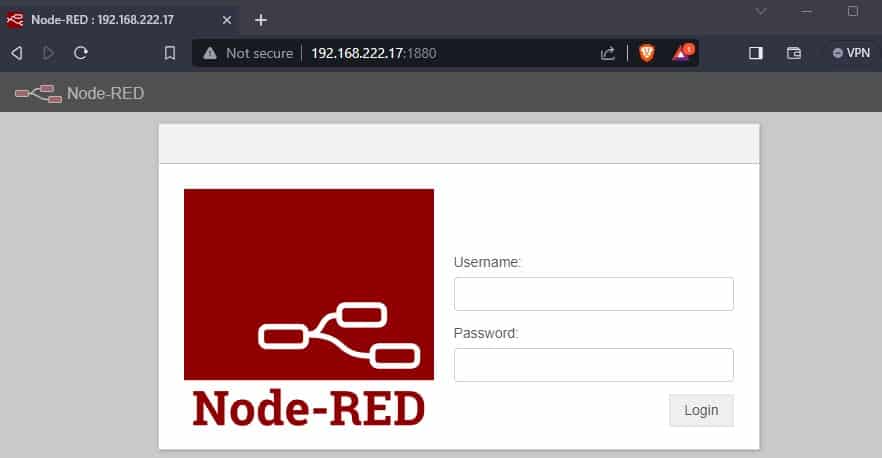Open the tab search chevron dropdown
Image resolution: width=882 pixels, height=458 pixels.
(760, 11)
